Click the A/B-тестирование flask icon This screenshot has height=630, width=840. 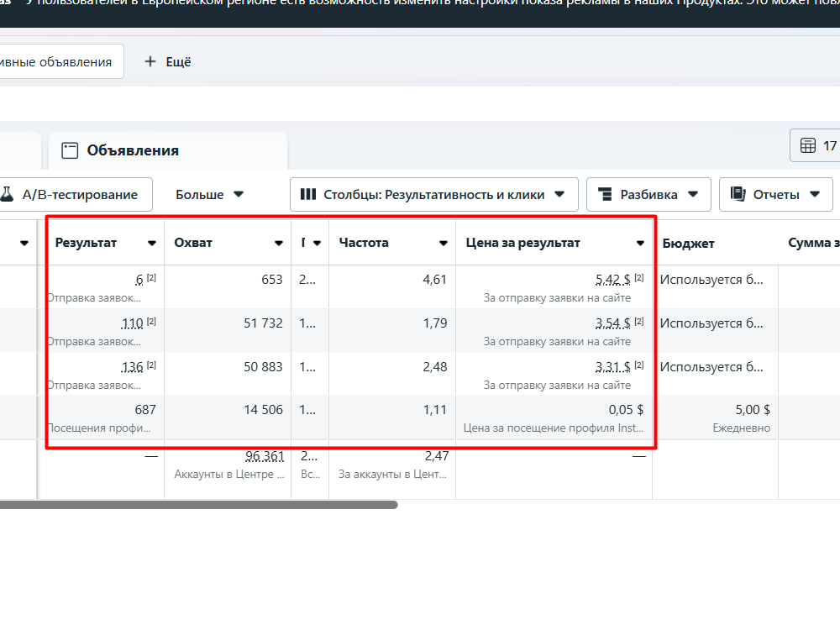pyautogui.click(x=7, y=195)
